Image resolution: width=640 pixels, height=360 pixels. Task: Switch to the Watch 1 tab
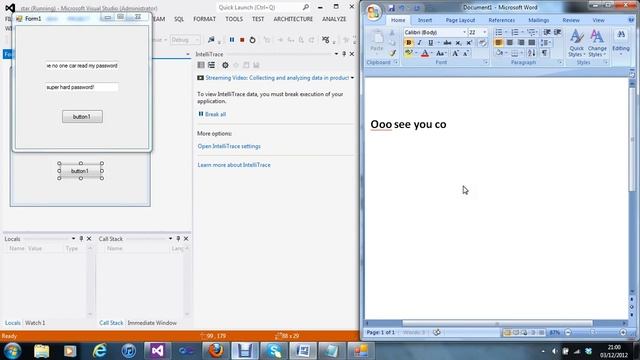[x=35, y=323]
